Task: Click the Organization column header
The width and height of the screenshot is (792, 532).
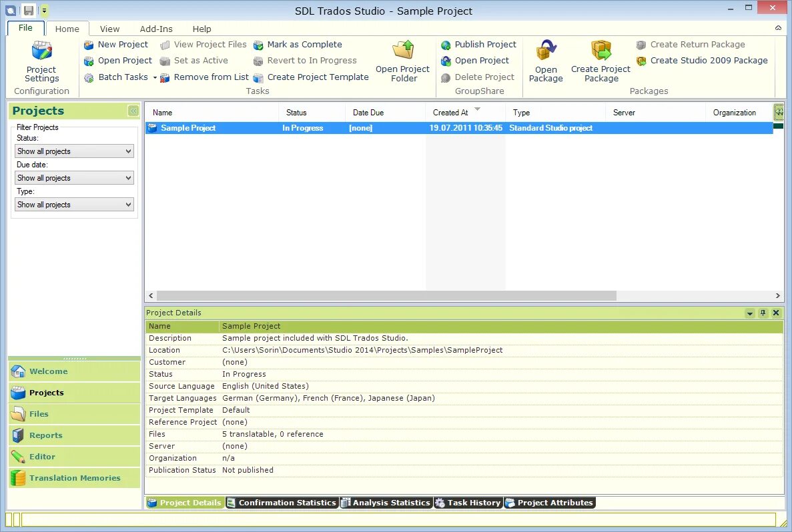Action: [x=739, y=113]
